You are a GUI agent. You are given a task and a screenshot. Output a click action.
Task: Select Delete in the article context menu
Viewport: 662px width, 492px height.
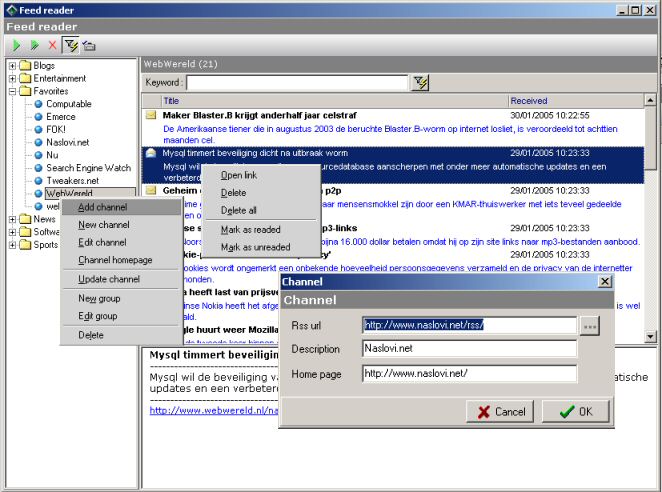[x=260, y=193]
